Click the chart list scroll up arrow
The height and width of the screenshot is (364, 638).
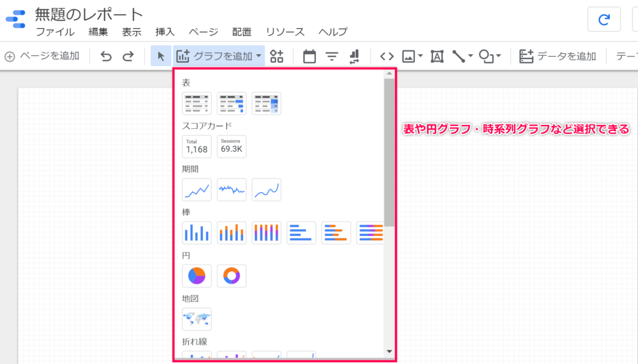pyautogui.click(x=389, y=73)
